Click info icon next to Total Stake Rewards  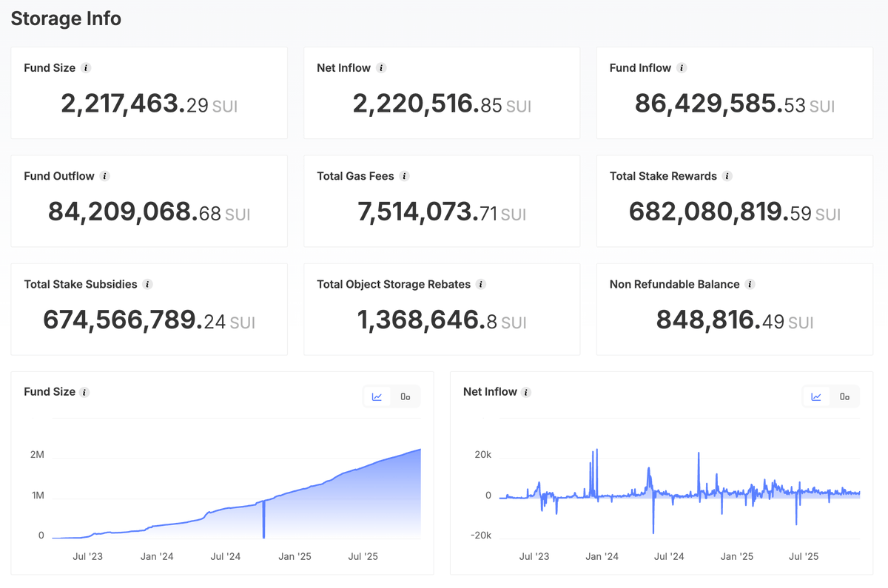pyautogui.click(x=727, y=176)
